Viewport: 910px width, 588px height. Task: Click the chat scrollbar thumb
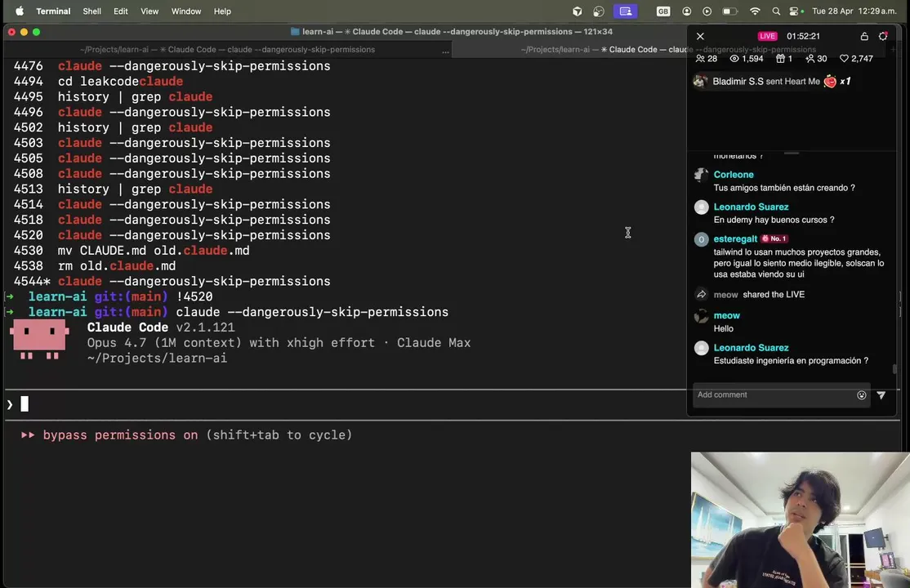(894, 369)
